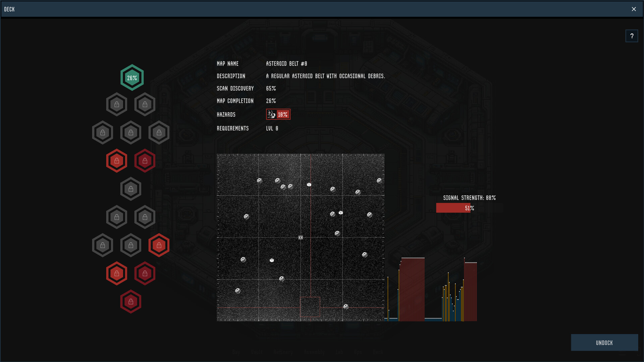Select the teal 26% hexagon map node
Image resolution: width=644 pixels, height=362 pixels.
pyautogui.click(x=132, y=78)
